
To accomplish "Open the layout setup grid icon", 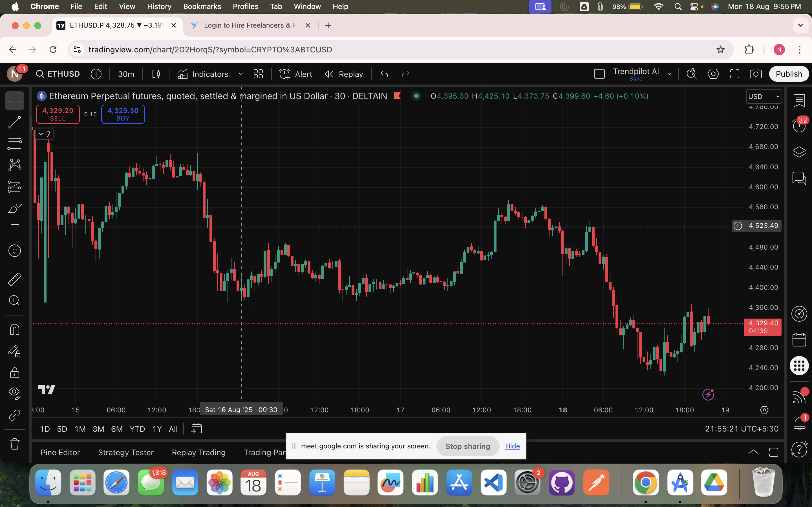I will (x=258, y=74).
